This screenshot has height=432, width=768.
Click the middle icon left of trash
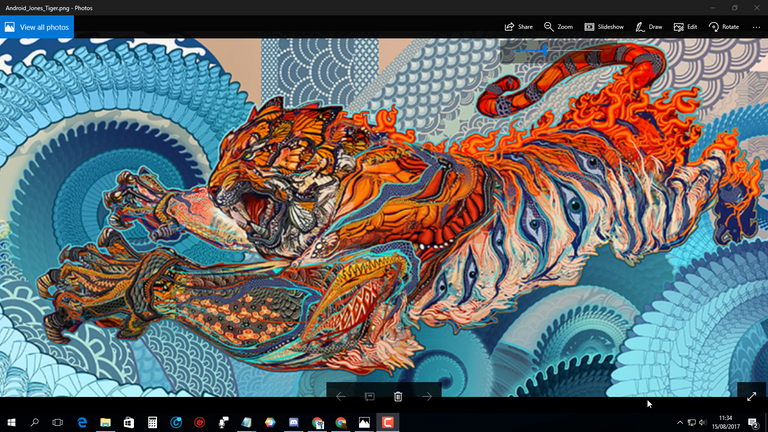click(x=369, y=397)
